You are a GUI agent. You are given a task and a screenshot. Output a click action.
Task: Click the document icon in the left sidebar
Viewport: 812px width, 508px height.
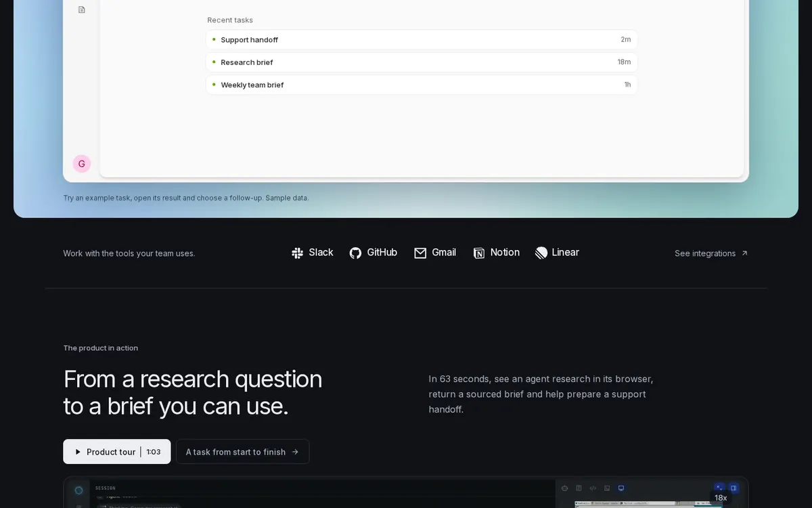click(82, 9)
